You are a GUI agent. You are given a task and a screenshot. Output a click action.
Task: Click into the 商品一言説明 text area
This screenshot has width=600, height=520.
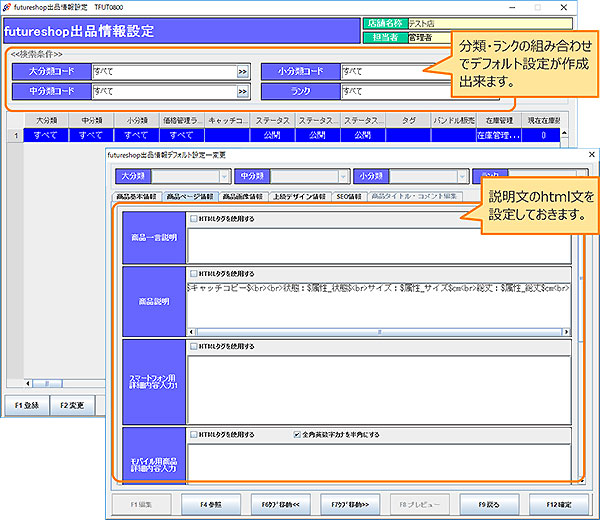(x=378, y=245)
